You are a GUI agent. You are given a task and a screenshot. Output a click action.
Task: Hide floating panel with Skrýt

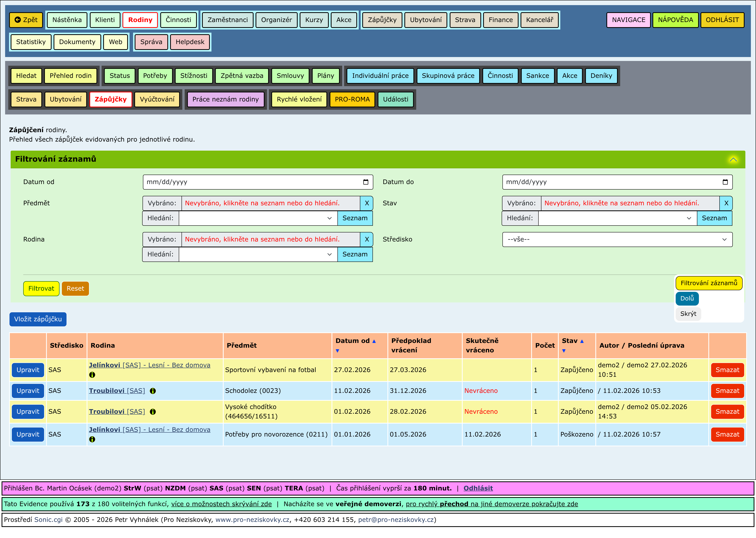tap(688, 314)
